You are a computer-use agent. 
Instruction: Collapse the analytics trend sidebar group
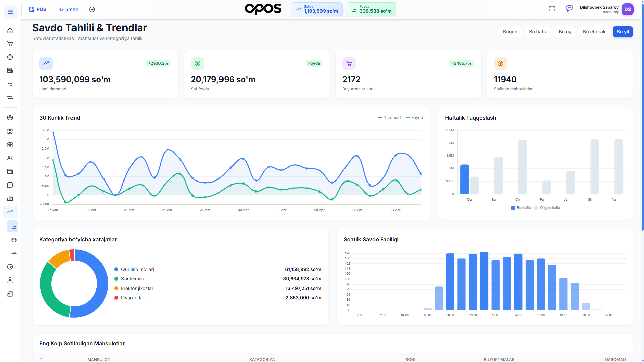click(x=10, y=211)
